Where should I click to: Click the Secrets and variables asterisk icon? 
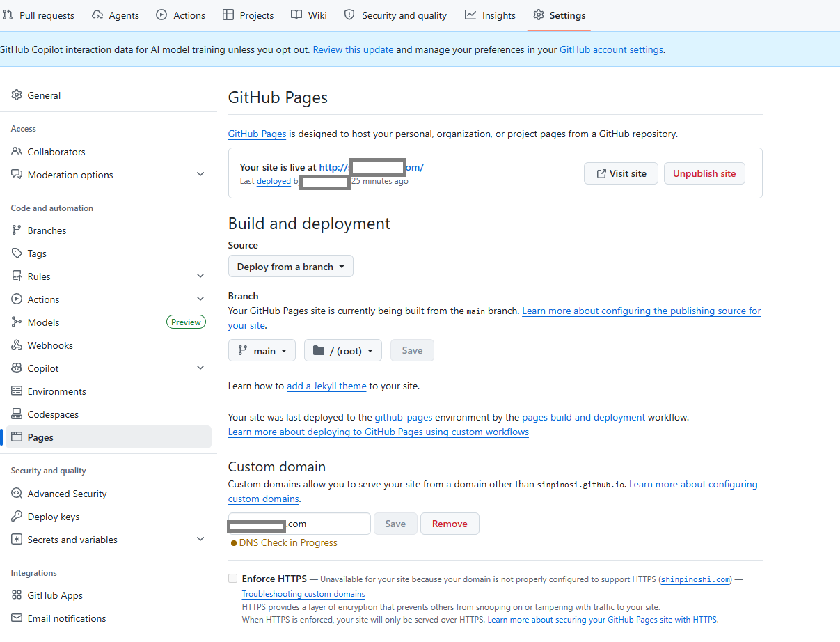coord(17,540)
